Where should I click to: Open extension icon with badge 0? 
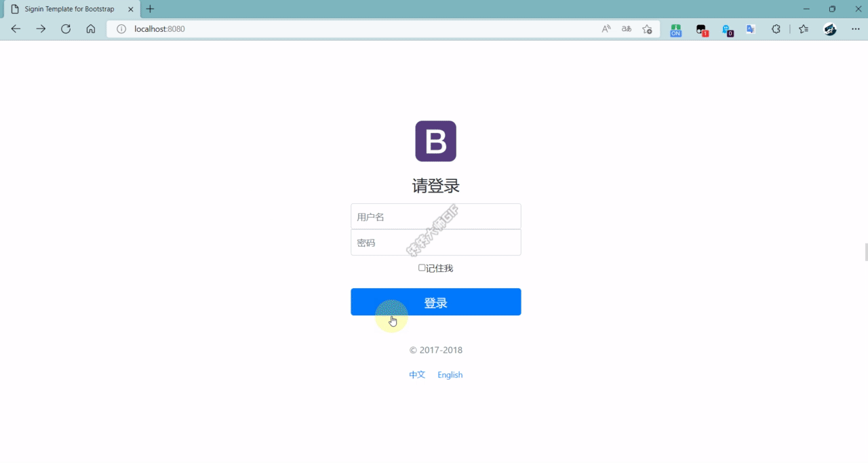[727, 30]
